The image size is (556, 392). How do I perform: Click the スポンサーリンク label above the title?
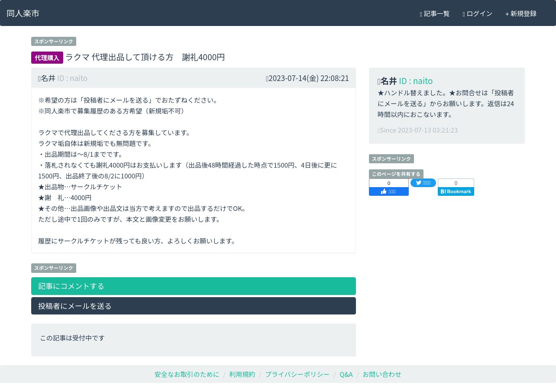[54, 42]
